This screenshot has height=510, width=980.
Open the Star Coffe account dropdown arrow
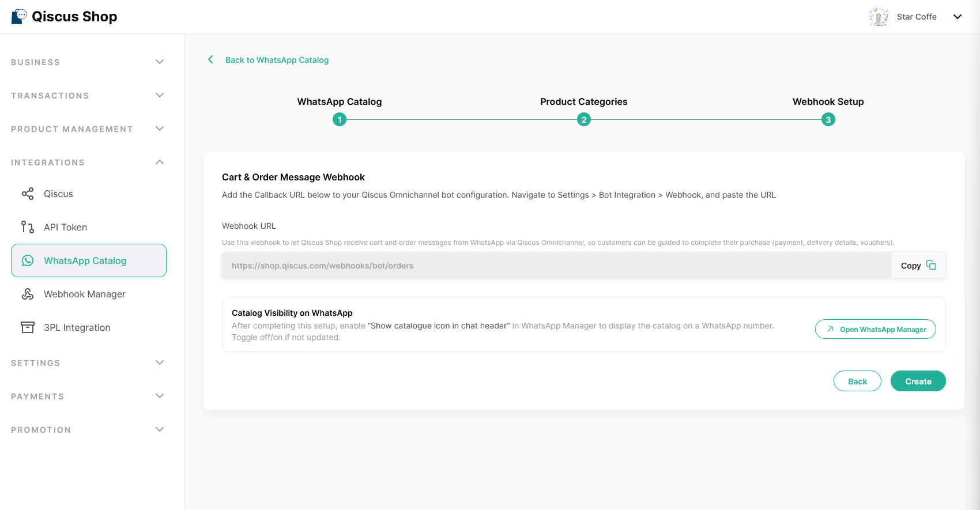click(x=958, y=17)
